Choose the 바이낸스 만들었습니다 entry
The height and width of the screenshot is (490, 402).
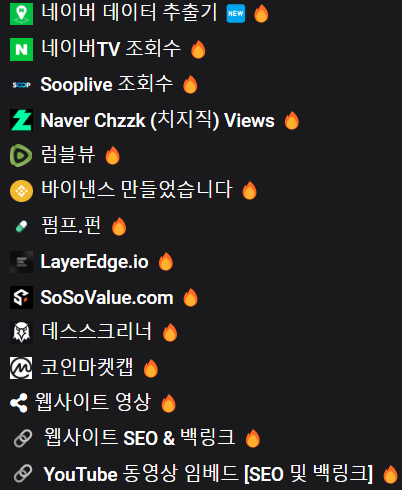click(136, 189)
